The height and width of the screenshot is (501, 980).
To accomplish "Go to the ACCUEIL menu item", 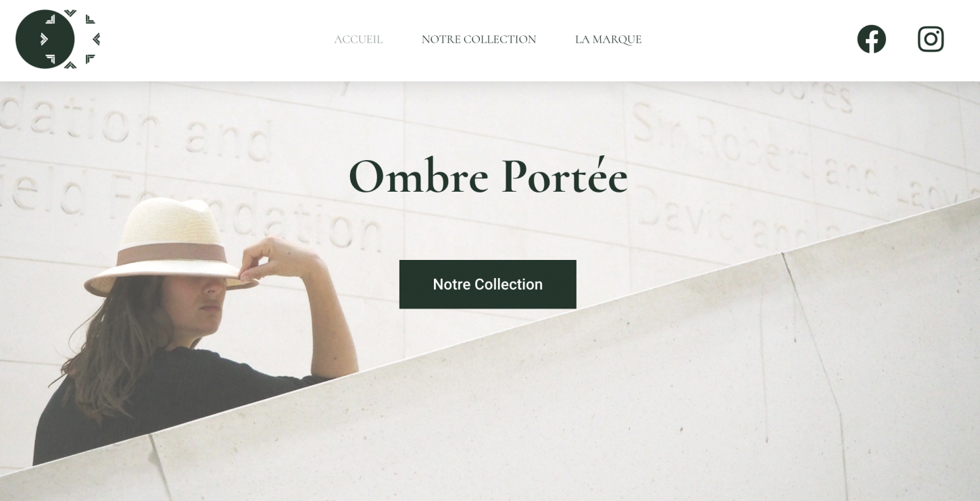I will coord(358,39).
